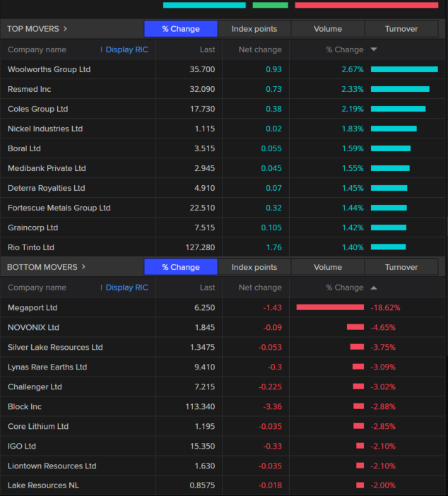The width and height of the screenshot is (448, 496).
Task: Click Graincorp Ltd company name
Action: click(33, 228)
